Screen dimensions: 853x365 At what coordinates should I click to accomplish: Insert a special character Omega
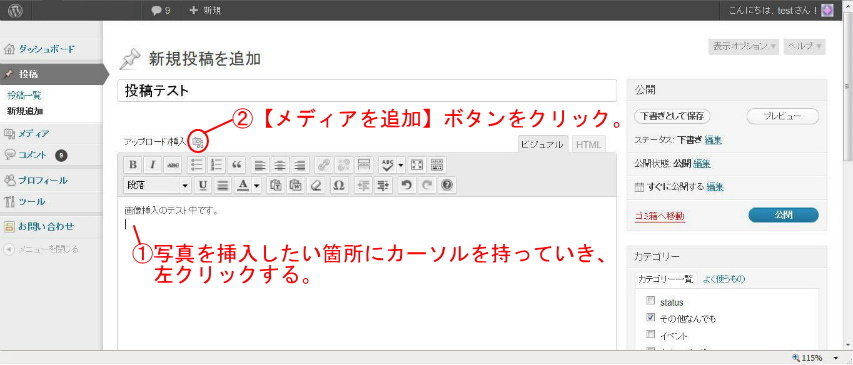[338, 185]
